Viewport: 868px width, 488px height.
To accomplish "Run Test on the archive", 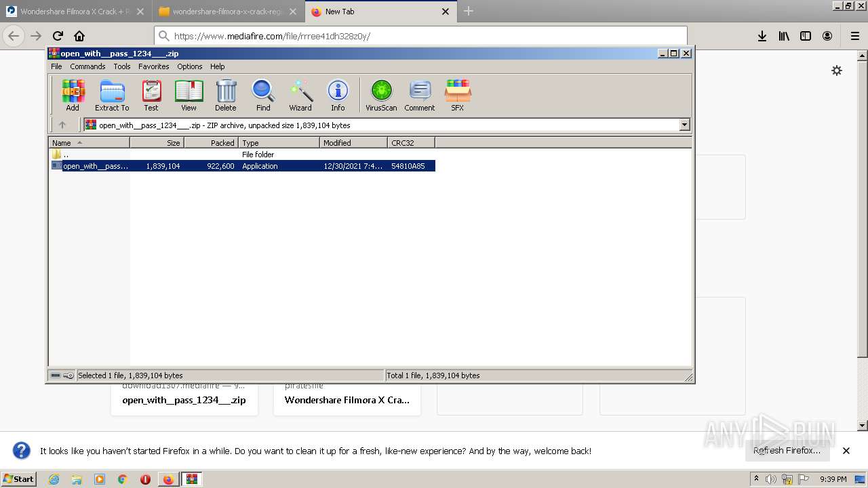I will coord(151,95).
